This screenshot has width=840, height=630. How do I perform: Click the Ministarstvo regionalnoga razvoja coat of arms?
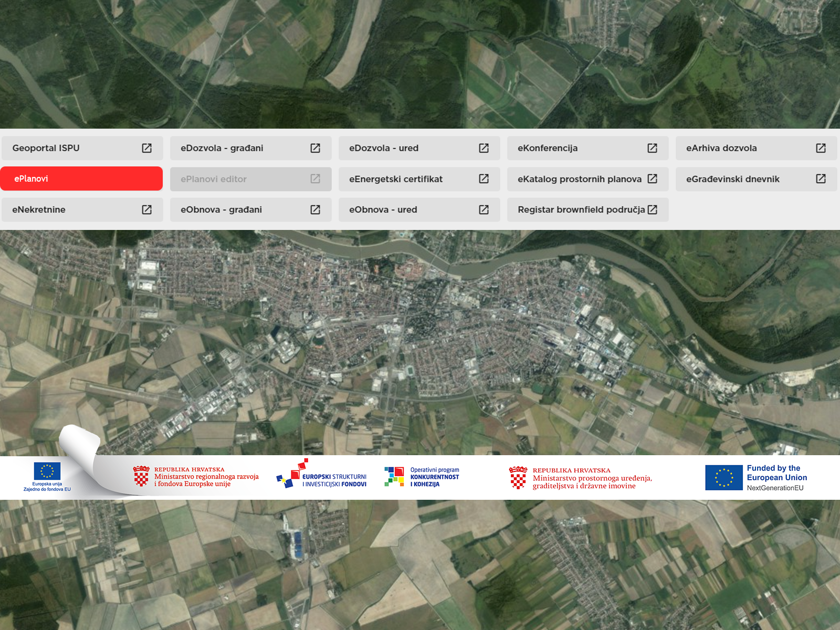141,477
